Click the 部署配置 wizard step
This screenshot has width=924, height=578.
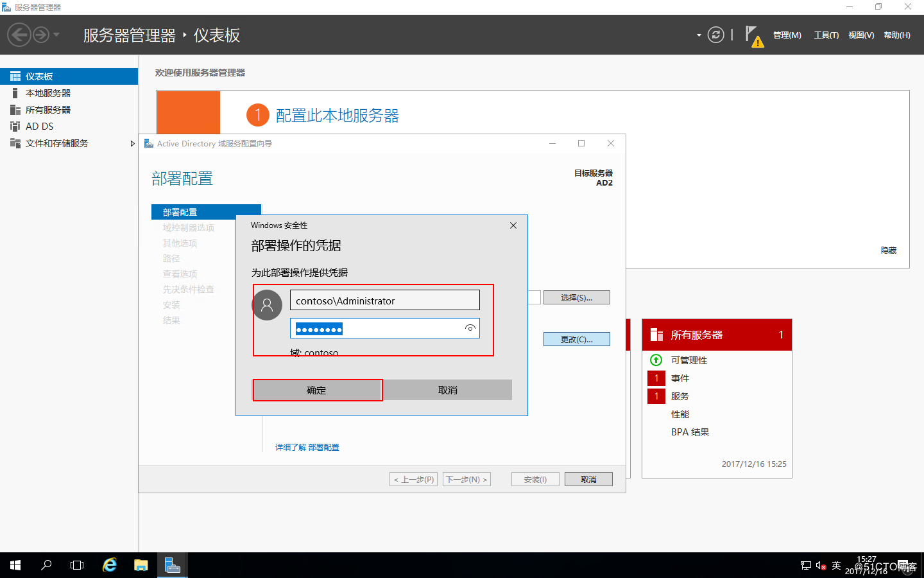(206, 212)
